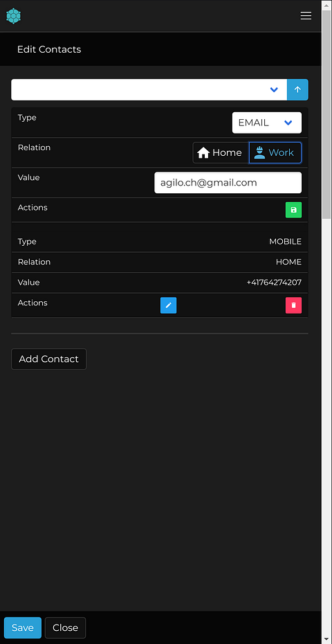Image resolution: width=332 pixels, height=644 pixels.
Task: Click the Edit Contacts header title
Action: tap(49, 49)
